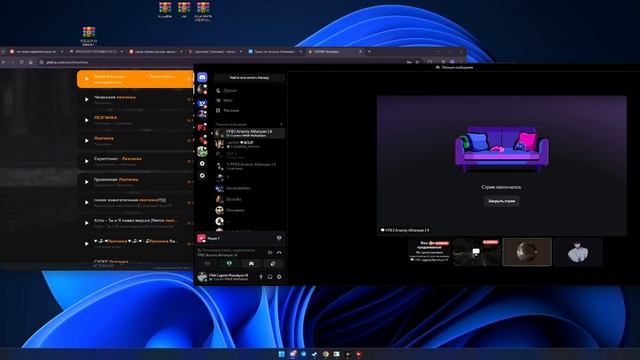Switch to the fifth browser tab
The height and width of the screenshot is (360, 640).
pyautogui.click(x=275, y=51)
